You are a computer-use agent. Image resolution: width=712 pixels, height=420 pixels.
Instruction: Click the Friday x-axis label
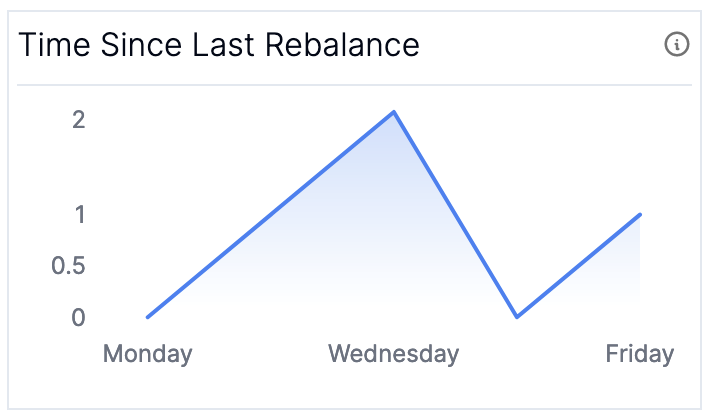tap(640, 354)
